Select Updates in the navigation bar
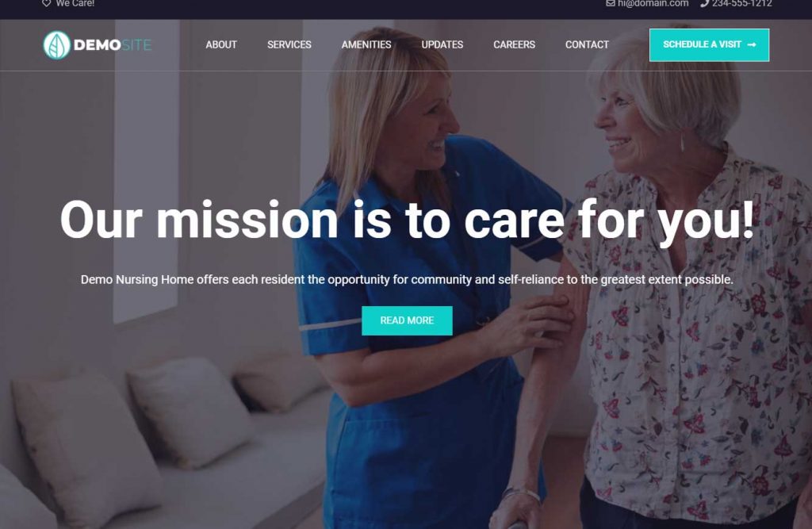812x529 pixels. pos(442,44)
